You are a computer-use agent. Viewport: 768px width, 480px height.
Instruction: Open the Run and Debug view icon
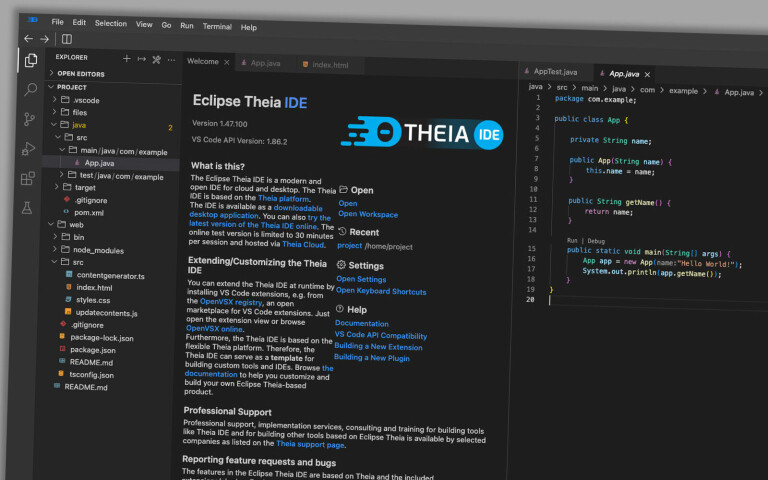(28, 148)
